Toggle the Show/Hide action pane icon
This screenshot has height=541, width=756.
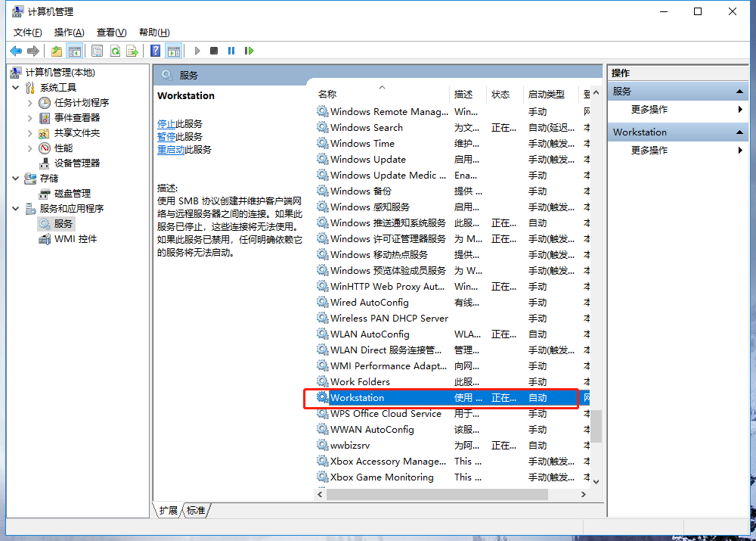point(174,51)
